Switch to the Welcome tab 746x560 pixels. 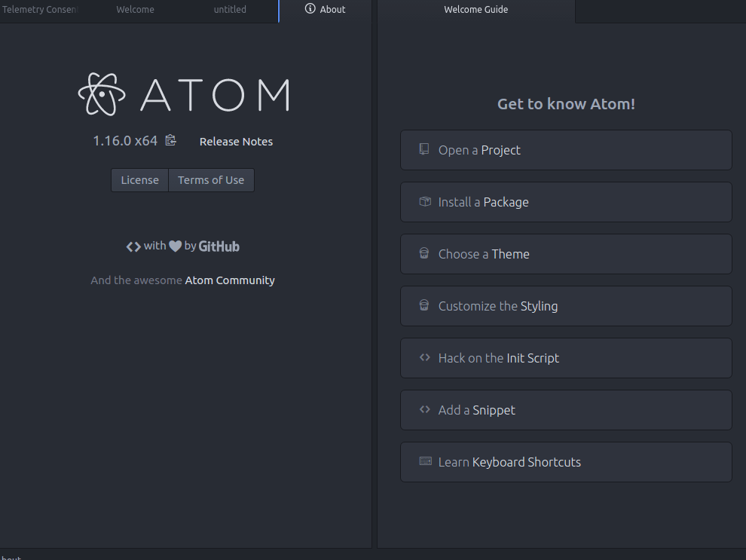click(x=135, y=10)
